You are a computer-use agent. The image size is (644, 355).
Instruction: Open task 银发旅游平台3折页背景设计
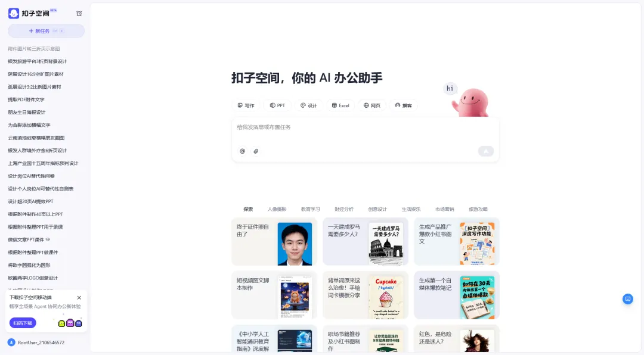(x=38, y=61)
